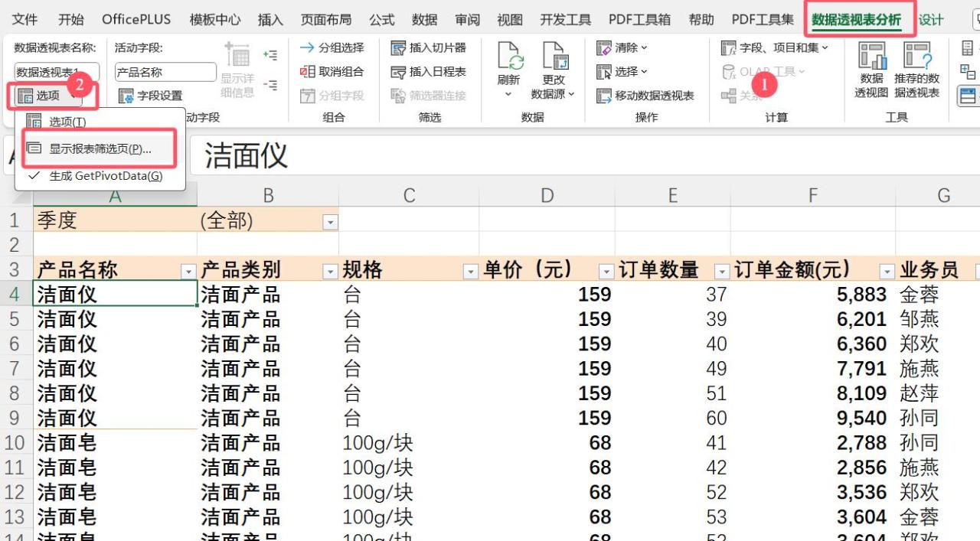980x541 pixels.
Task: Click the 分组字段 group field command
Action: [x=332, y=96]
